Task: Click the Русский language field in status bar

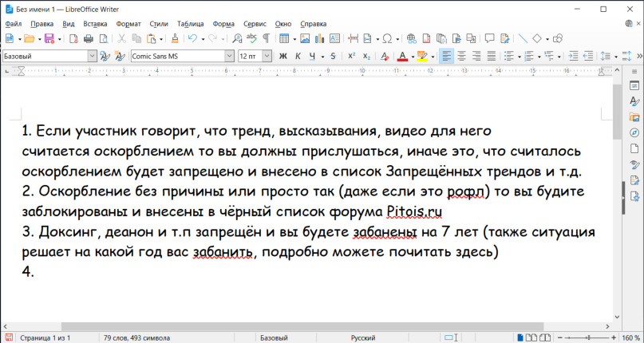Action: click(x=363, y=337)
